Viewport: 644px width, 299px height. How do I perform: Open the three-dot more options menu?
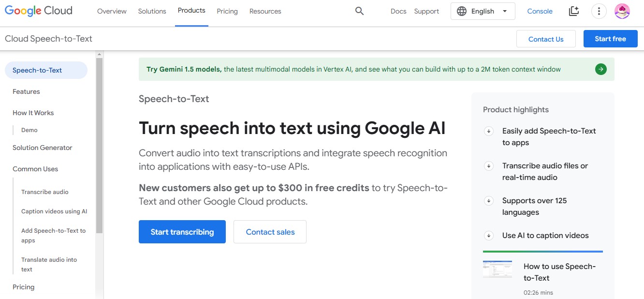[599, 11]
